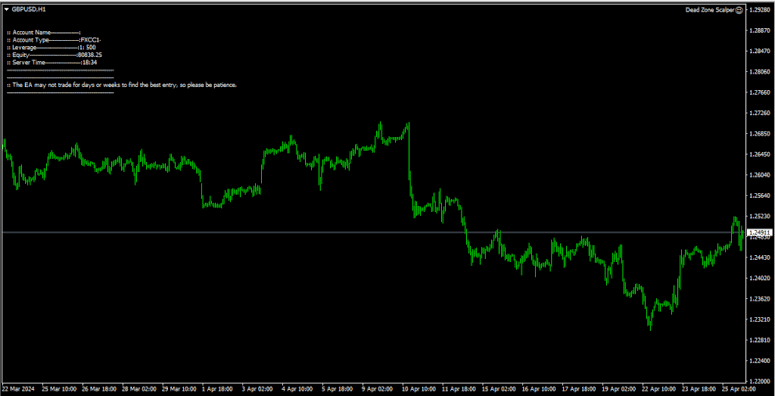Click the current price tag 1.24911
Image resolution: width=775 pixels, height=396 pixels.
point(759,232)
